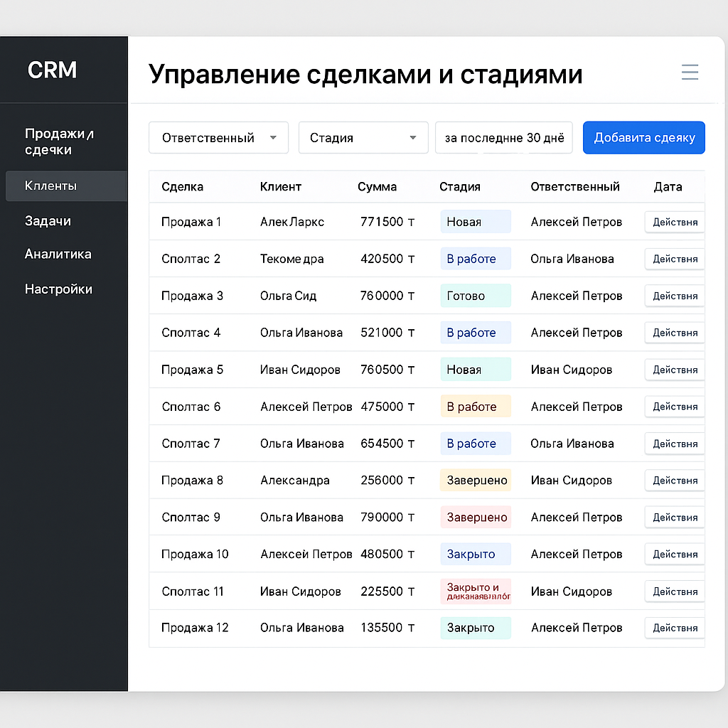Go to Задачи in the sidebar

48,221
